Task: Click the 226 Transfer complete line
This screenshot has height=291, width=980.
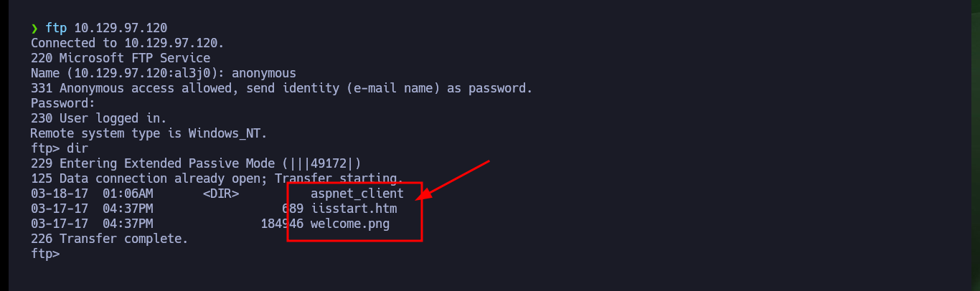Action: tap(110, 239)
